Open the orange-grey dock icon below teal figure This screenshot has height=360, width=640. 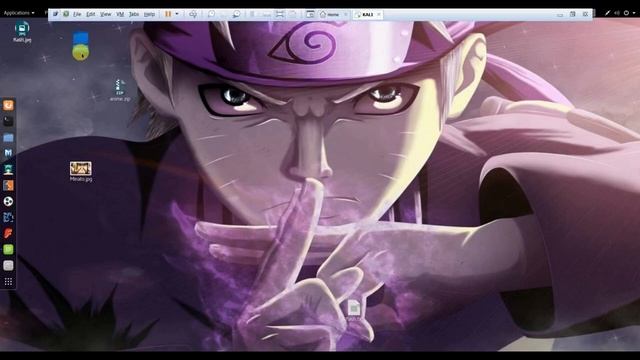(8, 185)
